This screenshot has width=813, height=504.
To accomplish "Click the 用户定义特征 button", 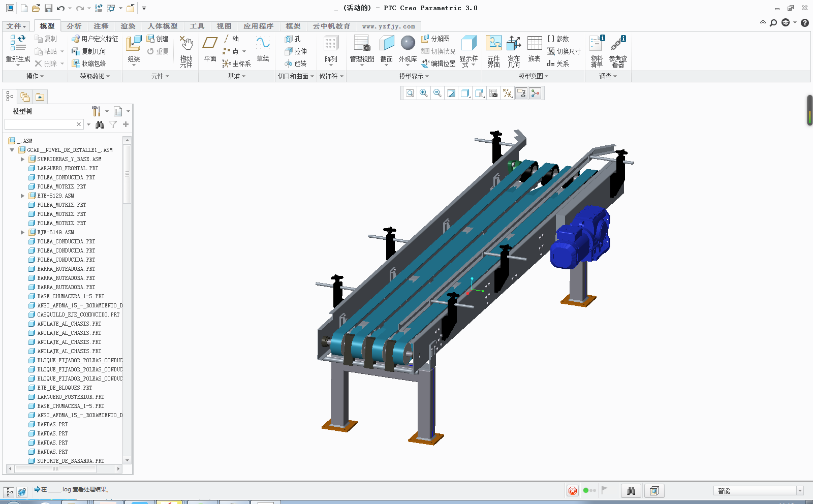I will click(x=95, y=39).
